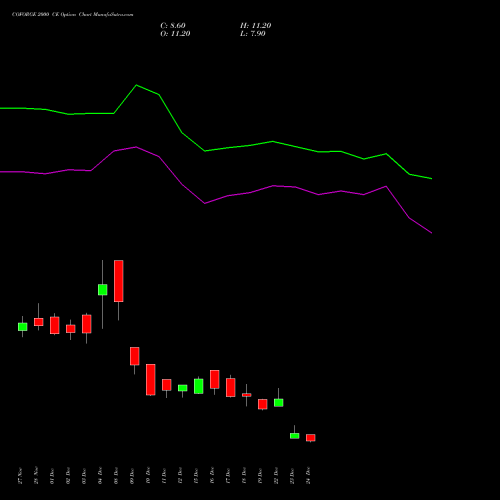This screenshot has height=500, width=500.
Task: Select the green candlestick for 15 Dec
Action: point(199,386)
